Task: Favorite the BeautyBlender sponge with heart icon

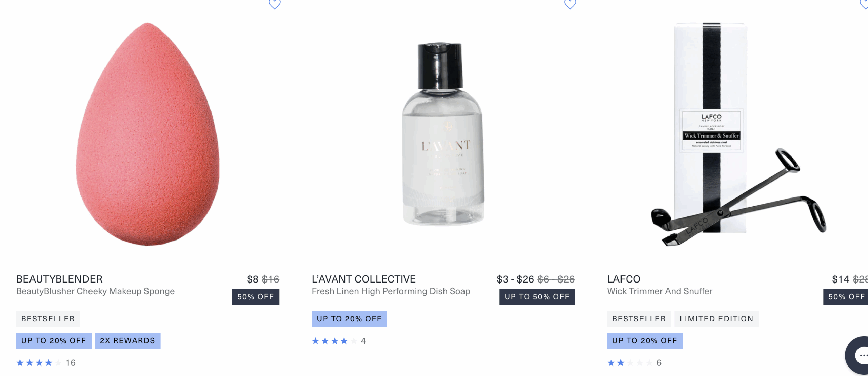Action: [x=274, y=4]
